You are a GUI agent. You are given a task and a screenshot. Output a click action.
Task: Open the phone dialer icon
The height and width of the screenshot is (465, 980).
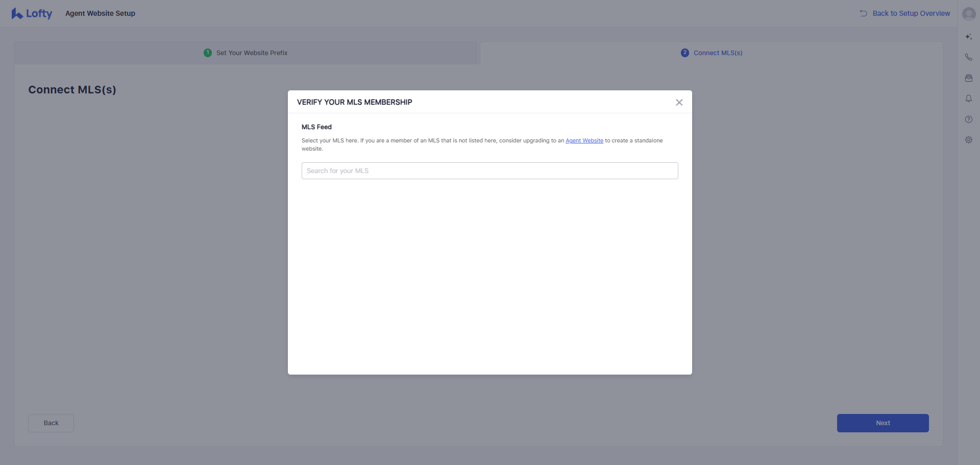968,57
